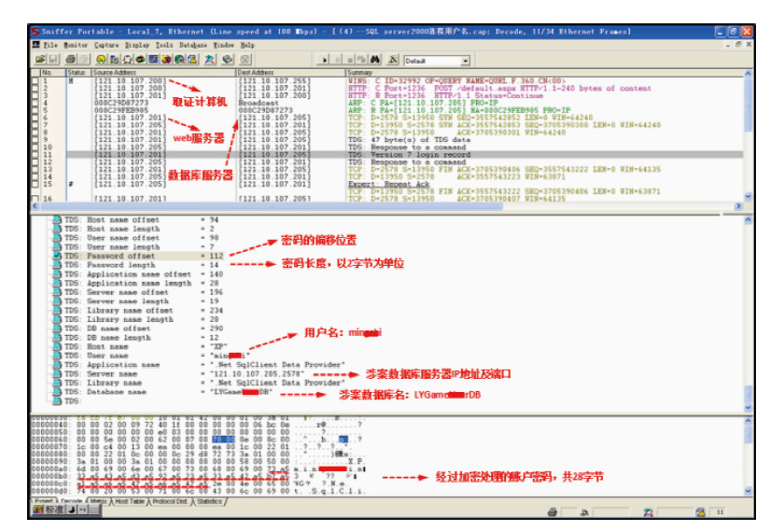Image resolution: width=770 pixels, height=532 pixels.
Task: Open the Capture menu
Action: (x=106, y=45)
